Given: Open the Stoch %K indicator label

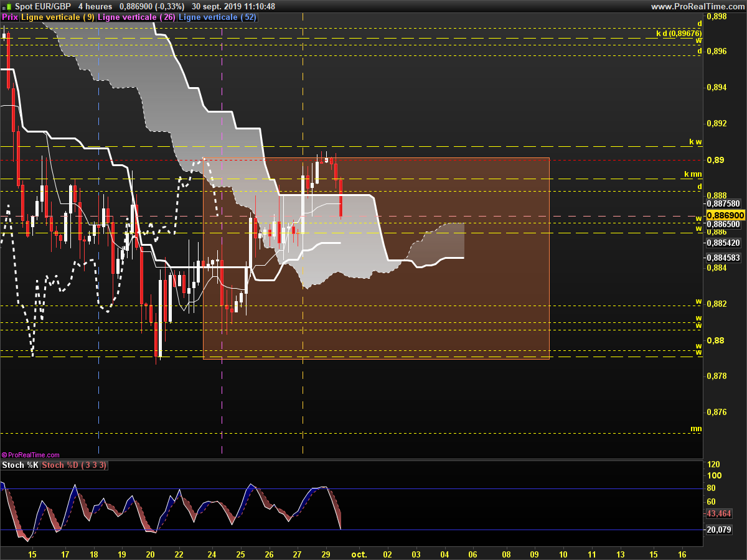Looking at the screenshot, I should (x=21, y=465).
